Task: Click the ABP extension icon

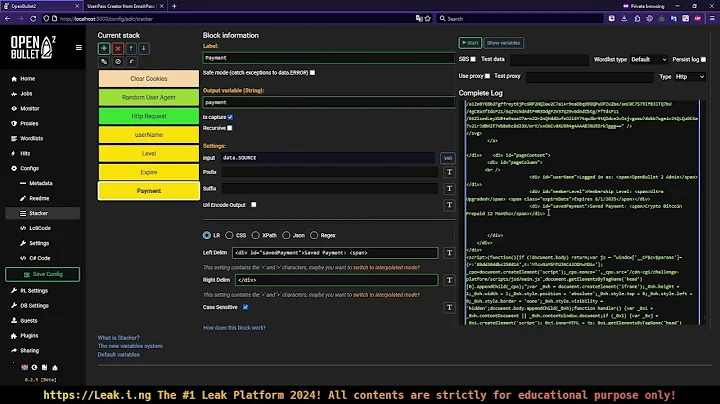Action: pyautogui.click(x=698, y=19)
